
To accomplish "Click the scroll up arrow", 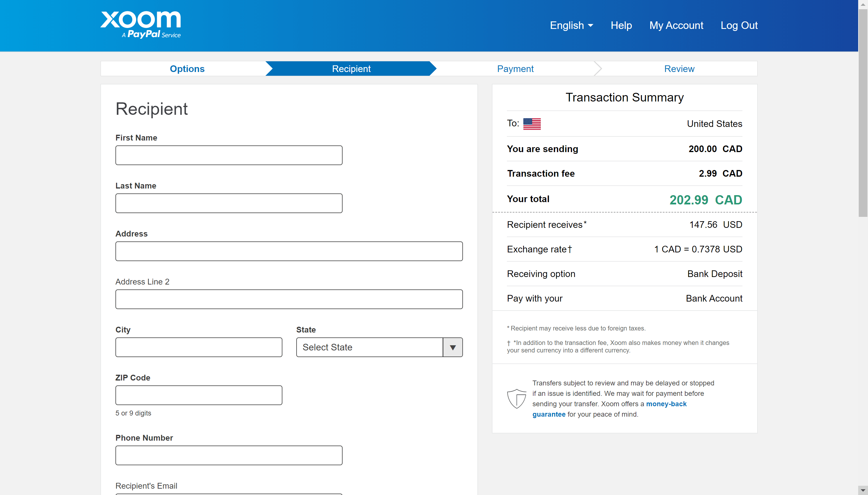I will (x=863, y=4).
